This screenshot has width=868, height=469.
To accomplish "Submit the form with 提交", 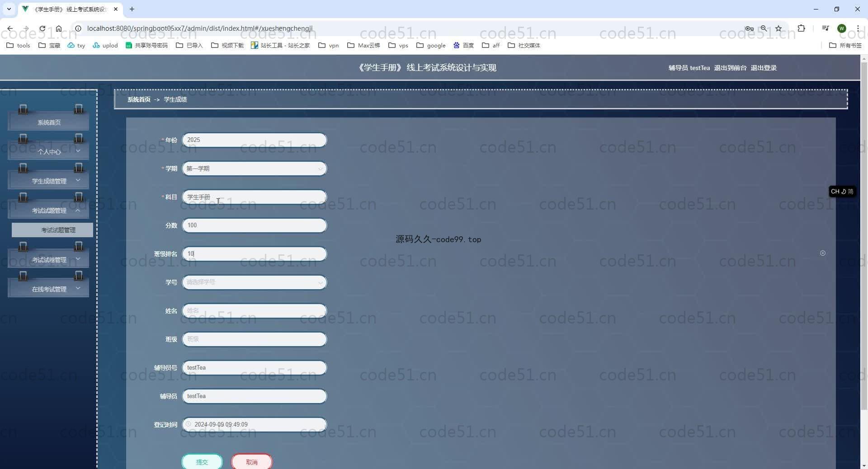I will 202,462.
